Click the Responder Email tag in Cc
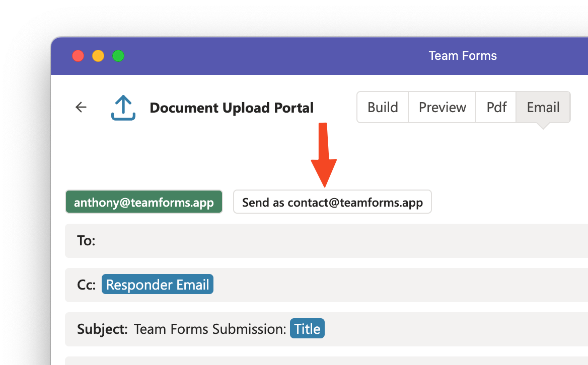This screenshot has width=588, height=365. pos(158,285)
